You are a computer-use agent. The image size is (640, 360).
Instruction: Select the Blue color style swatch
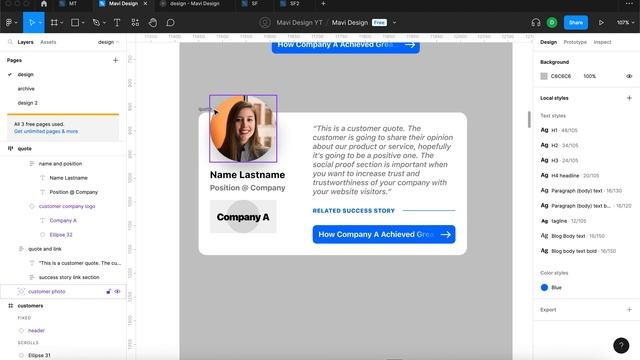[544, 287]
